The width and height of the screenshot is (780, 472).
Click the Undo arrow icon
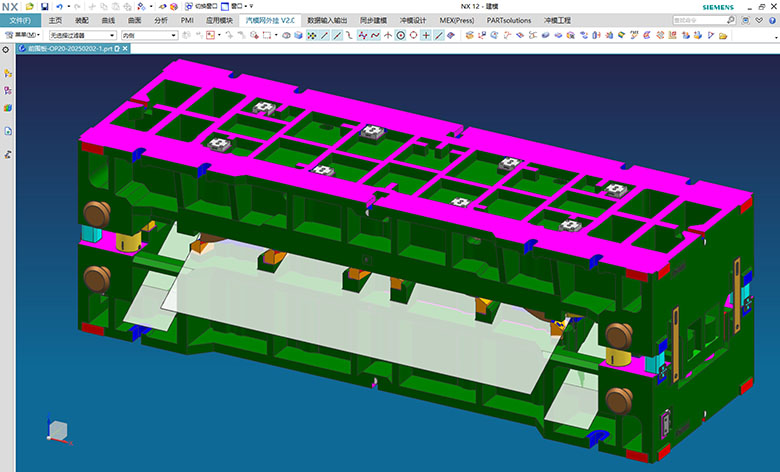58,6
